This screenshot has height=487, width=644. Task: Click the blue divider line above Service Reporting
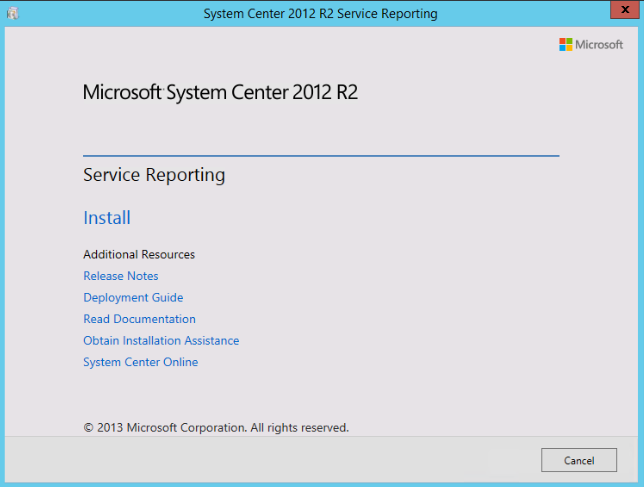coord(320,156)
